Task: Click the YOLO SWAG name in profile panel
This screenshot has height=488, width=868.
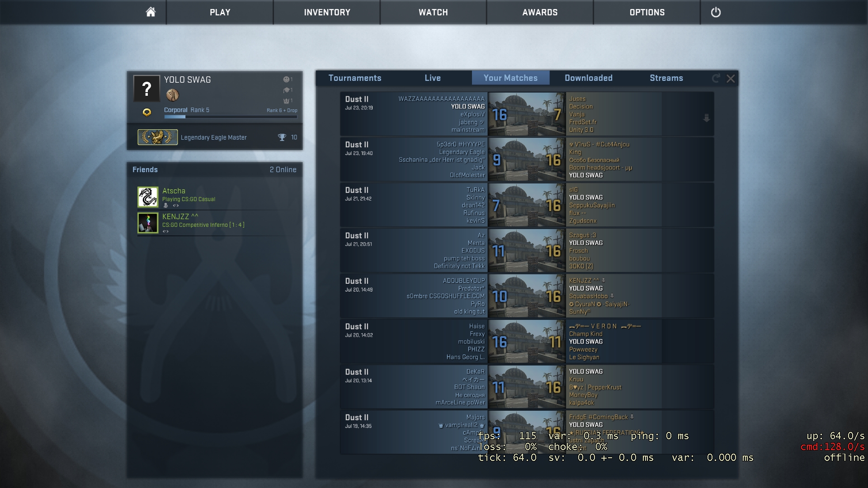Action: 187,80
